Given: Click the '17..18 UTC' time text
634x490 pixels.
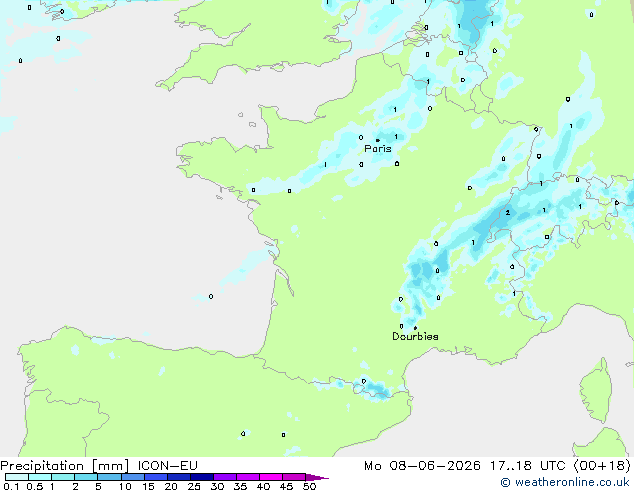Looking at the screenshot, I should (528, 466).
